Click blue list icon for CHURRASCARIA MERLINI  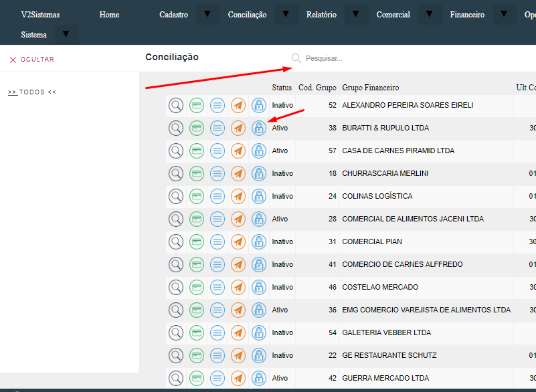[x=217, y=173]
